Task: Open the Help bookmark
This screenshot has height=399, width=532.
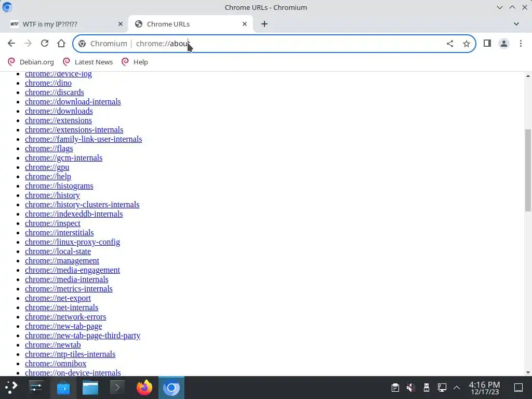Action: (135, 62)
